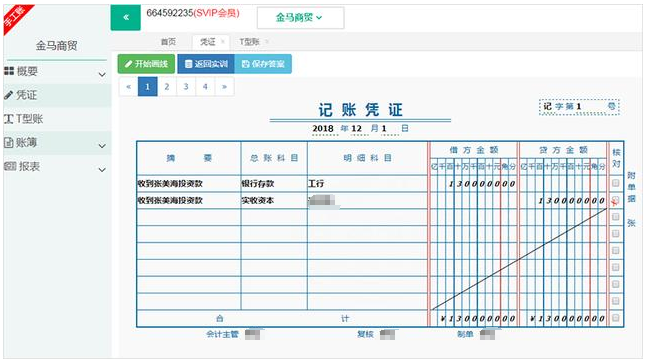647x363 pixels.
Task: Click the 664592235(SVIP会员) account label
Action: [x=193, y=13]
